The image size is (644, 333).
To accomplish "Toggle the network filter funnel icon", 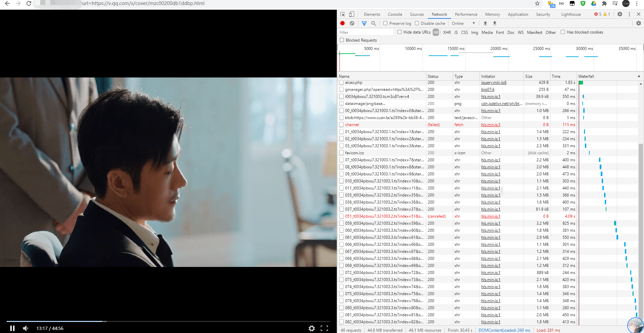I will point(364,23).
